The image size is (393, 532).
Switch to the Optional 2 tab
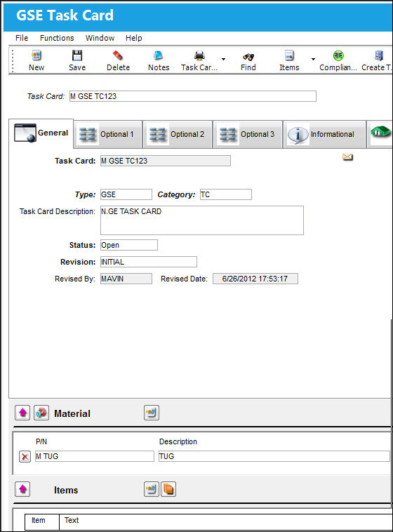click(178, 134)
